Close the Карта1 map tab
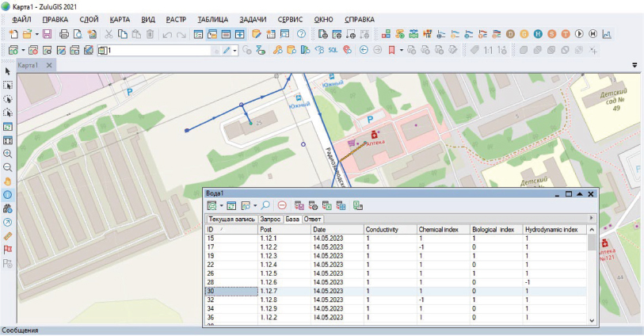644x336 pixels. click(48, 64)
